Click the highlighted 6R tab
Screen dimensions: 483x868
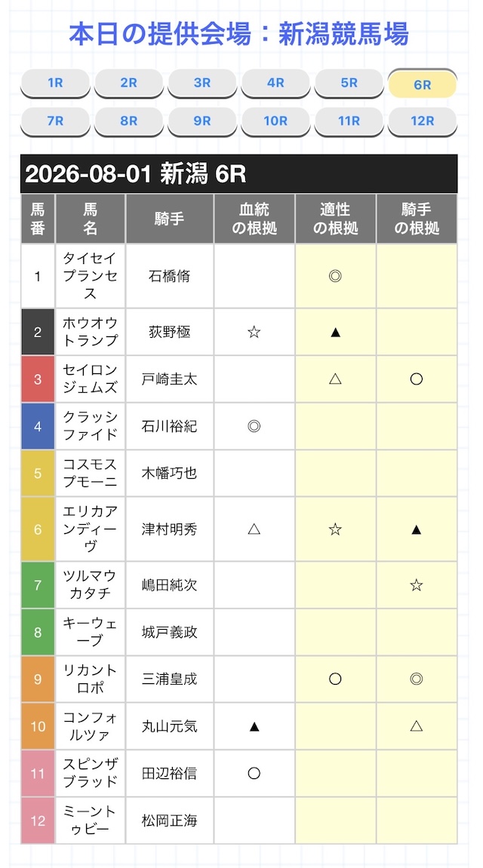point(423,84)
